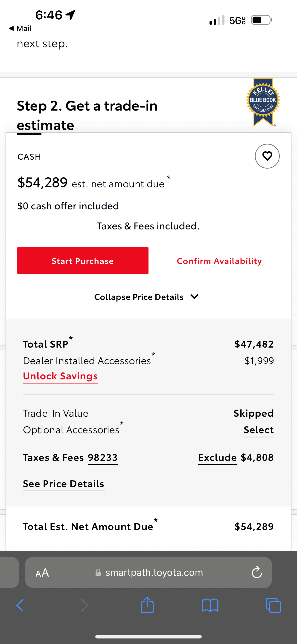
Task: Open Safari share sheet icon
Action: pyautogui.click(x=147, y=605)
